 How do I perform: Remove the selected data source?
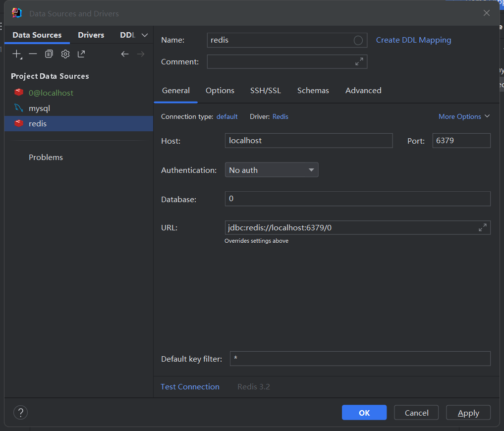(33, 54)
